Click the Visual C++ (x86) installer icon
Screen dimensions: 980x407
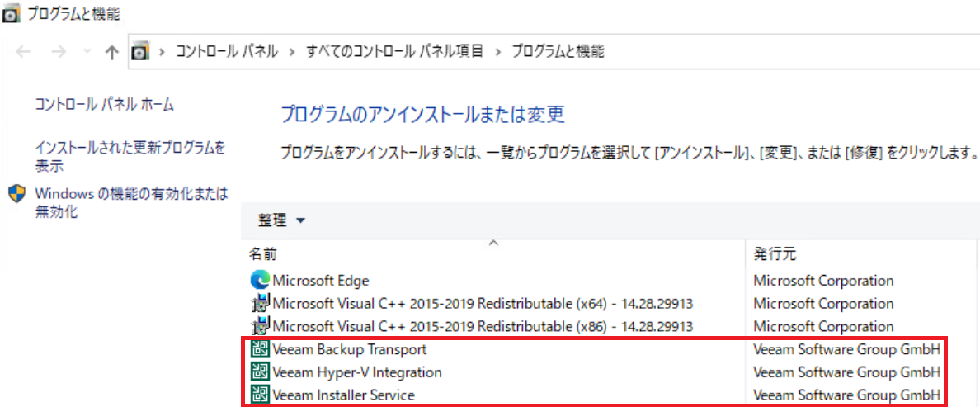(x=260, y=326)
